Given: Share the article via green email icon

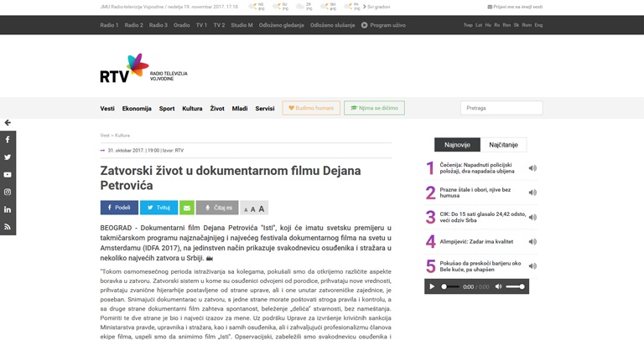Looking at the screenshot, I should click(187, 208).
